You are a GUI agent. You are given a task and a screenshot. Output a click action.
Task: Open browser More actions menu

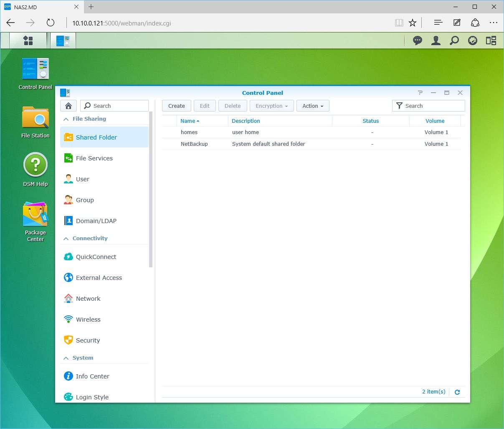[x=494, y=23]
